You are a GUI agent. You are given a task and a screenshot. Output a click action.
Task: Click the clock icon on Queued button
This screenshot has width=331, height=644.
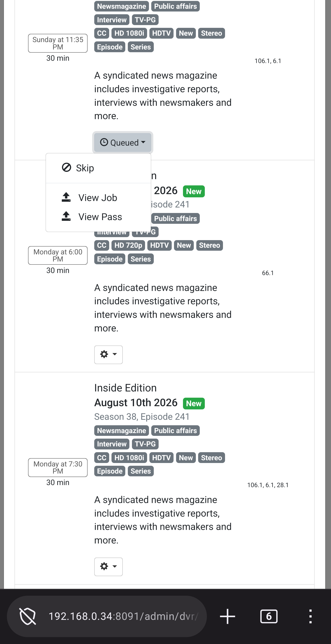pos(104,142)
